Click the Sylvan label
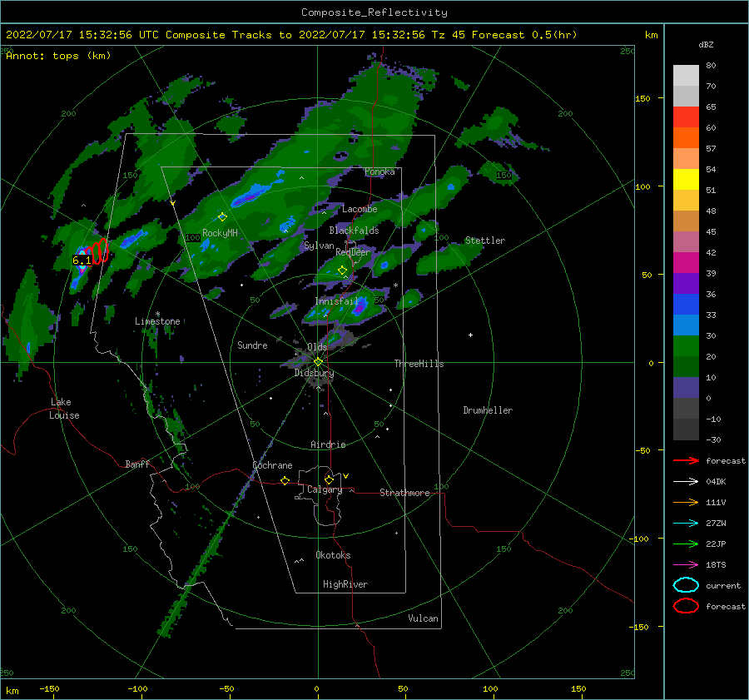This screenshot has width=749, height=700. click(319, 246)
